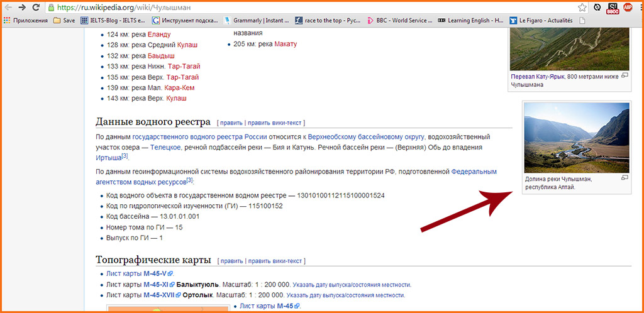Click the red SI 8800 extension icon
The width and height of the screenshot is (644, 313).
[613, 8]
